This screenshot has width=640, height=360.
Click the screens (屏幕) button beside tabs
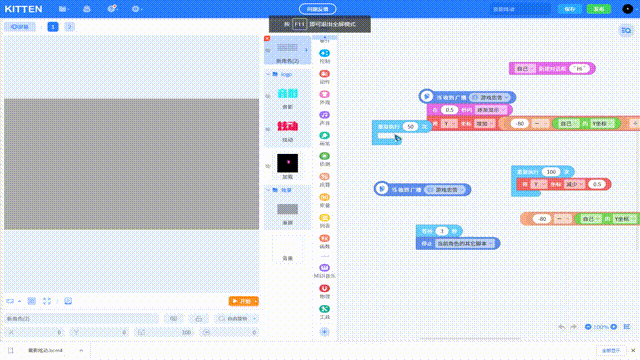coord(20,27)
